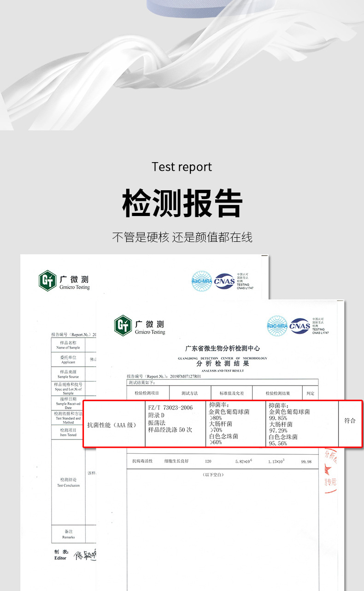This screenshot has width=364, height=591.
Task: Click the '样品规格和批号' cell on back report
Action: point(68,388)
